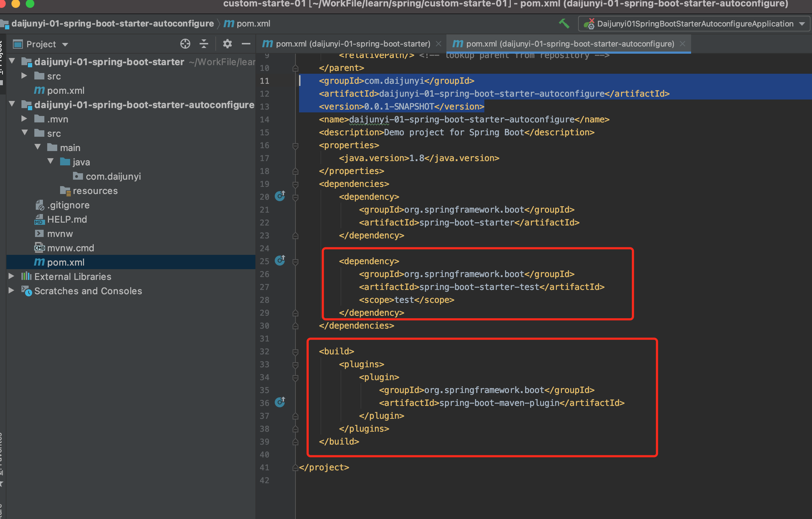Click the daijunyi-01-spring-boot-starter-autoconfigure breadcrumb
The image size is (812, 519).
(x=112, y=24)
